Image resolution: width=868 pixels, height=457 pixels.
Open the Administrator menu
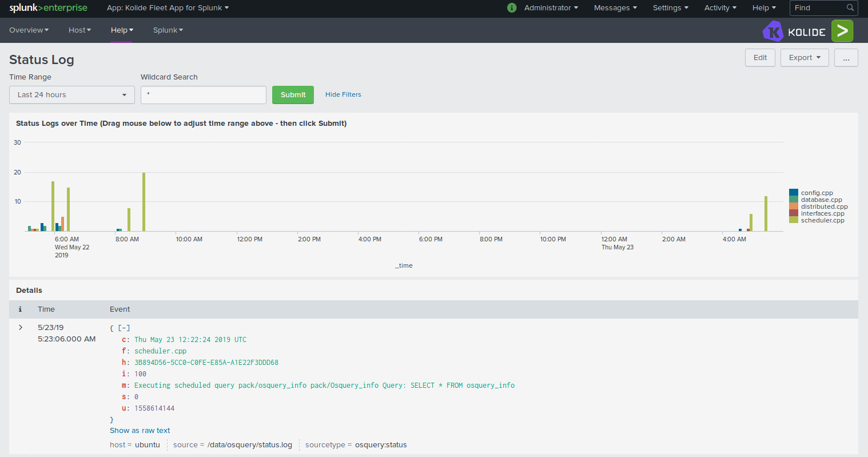pos(551,8)
